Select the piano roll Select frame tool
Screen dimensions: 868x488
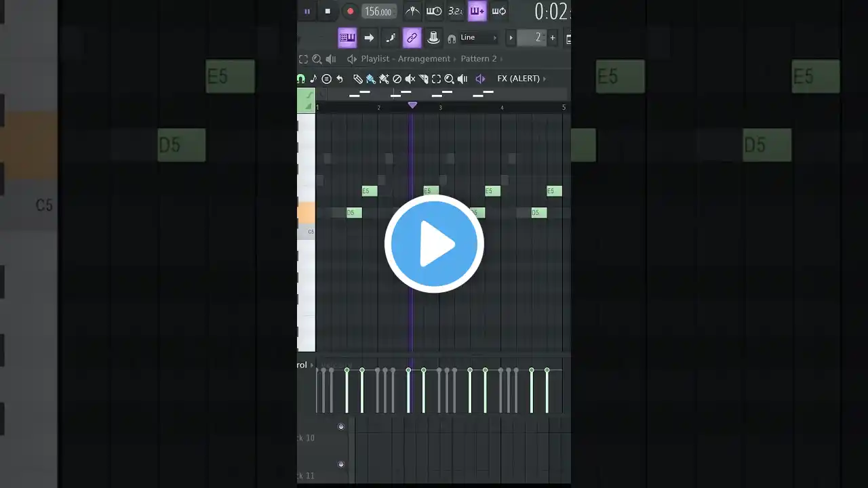coord(437,79)
